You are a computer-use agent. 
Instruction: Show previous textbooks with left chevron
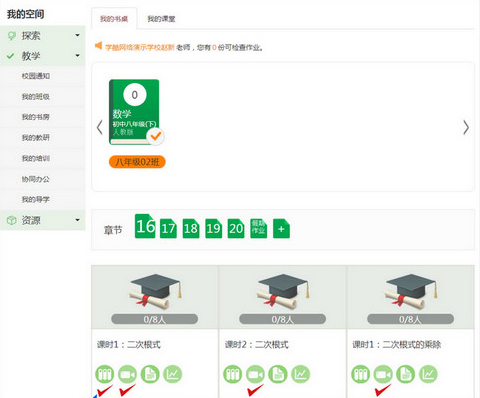coord(99,128)
